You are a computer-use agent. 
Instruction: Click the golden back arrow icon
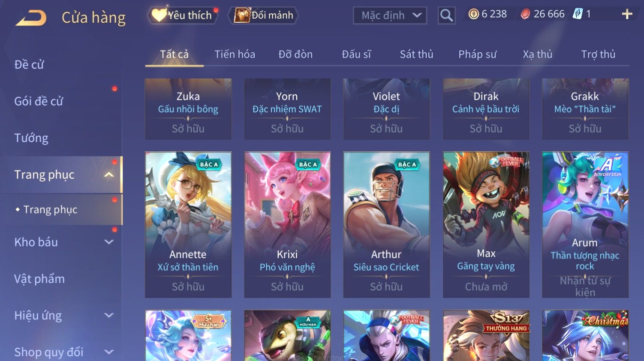click(x=31, y=18)
